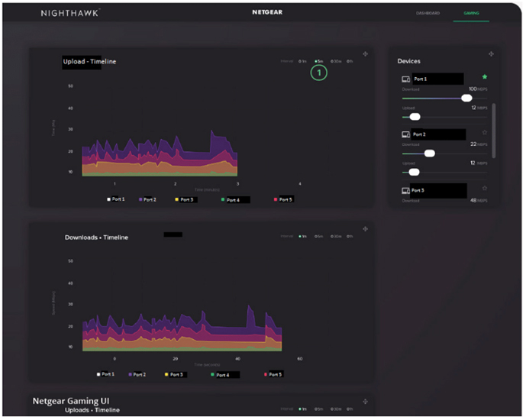Select 30m interval in Downloads Timeline
The width and height of the screenshot is (526, 420).
tap(336, 237)
